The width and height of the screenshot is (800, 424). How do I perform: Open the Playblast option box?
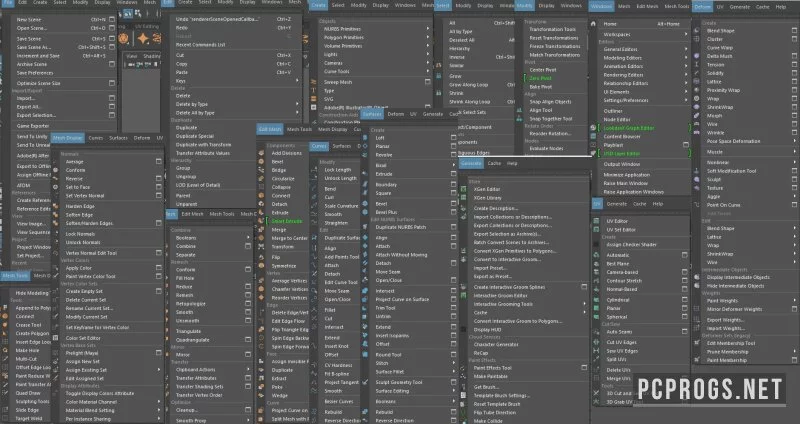point(686,145)
